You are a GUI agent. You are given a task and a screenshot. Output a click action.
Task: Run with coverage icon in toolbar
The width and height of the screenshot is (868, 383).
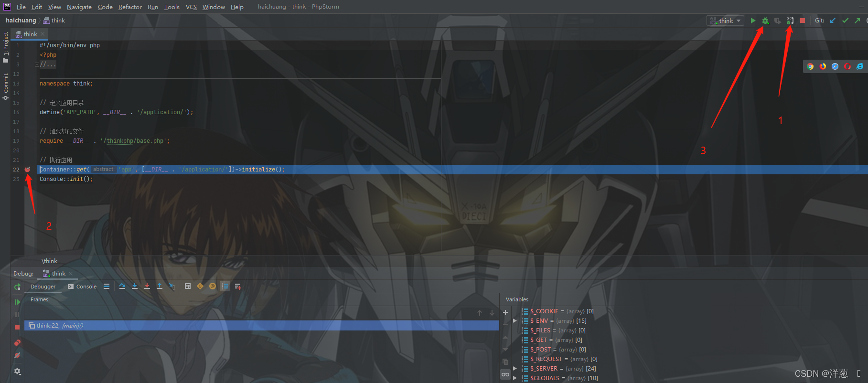click(778, 21)
